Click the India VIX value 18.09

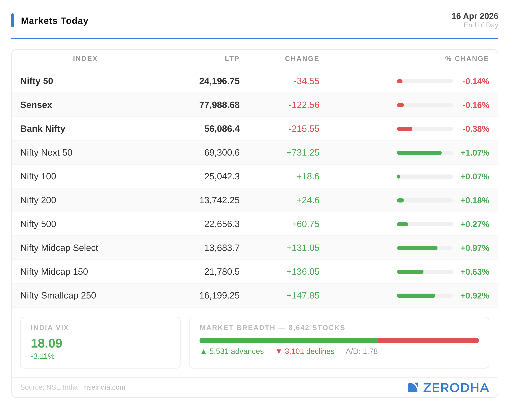46,343
